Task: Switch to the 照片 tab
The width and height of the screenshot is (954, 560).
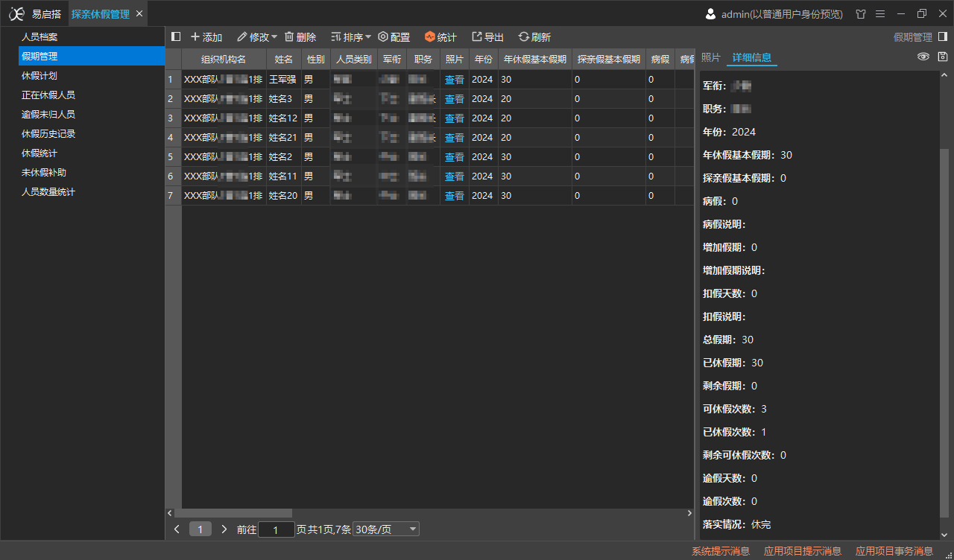Action: (x=711, y=57)
